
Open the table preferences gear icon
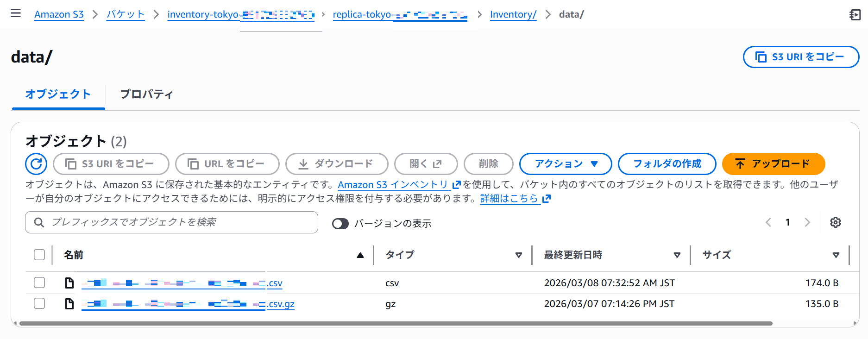point(835,222)
